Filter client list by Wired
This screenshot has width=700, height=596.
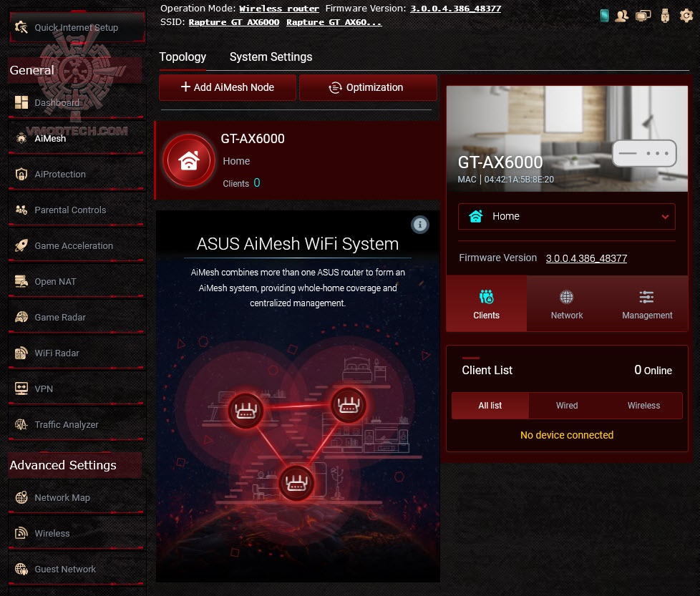click(x=567, y=406)
